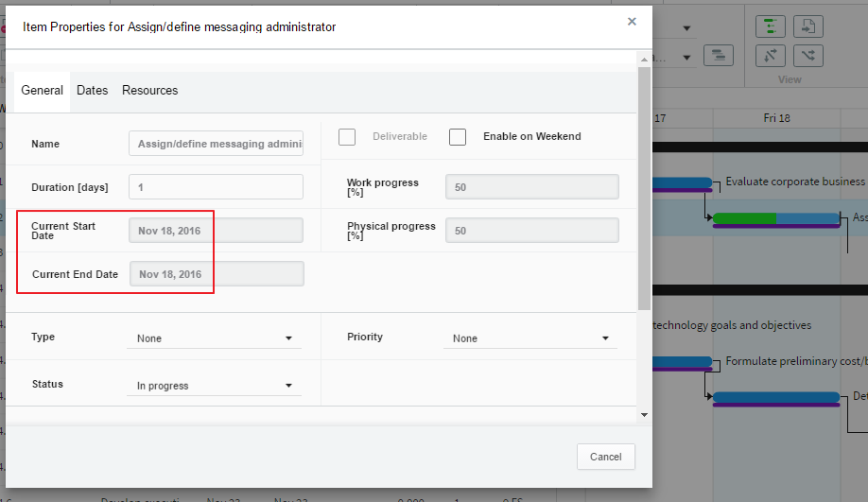
Task: Open the Status dropdown showing In progress
Action: [215, 385]
